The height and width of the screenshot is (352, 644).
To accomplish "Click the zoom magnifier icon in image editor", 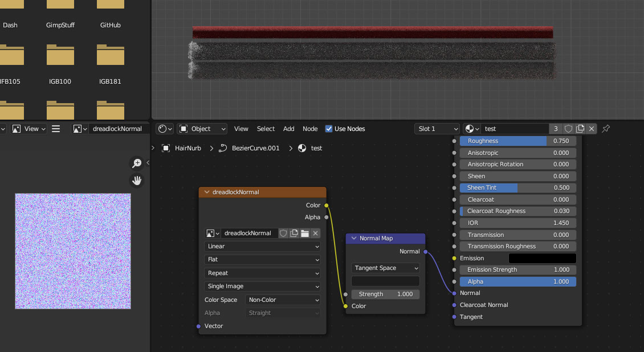I will pos(137,163).
